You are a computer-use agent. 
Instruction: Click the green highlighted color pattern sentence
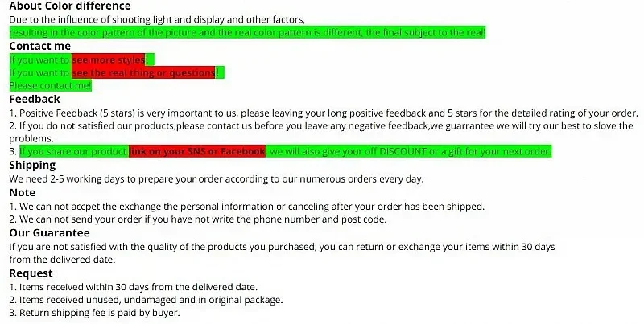pos(247,32)
